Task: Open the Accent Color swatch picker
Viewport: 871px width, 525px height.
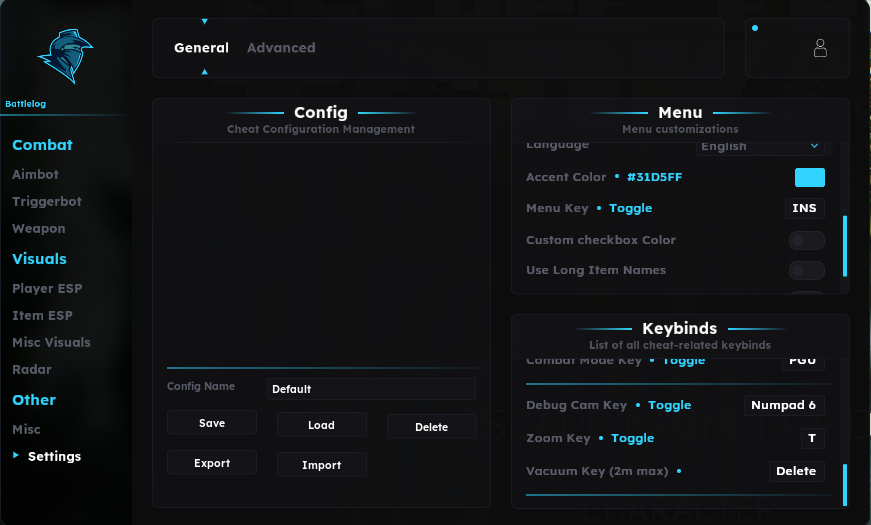Action: [x=809, y=177]
